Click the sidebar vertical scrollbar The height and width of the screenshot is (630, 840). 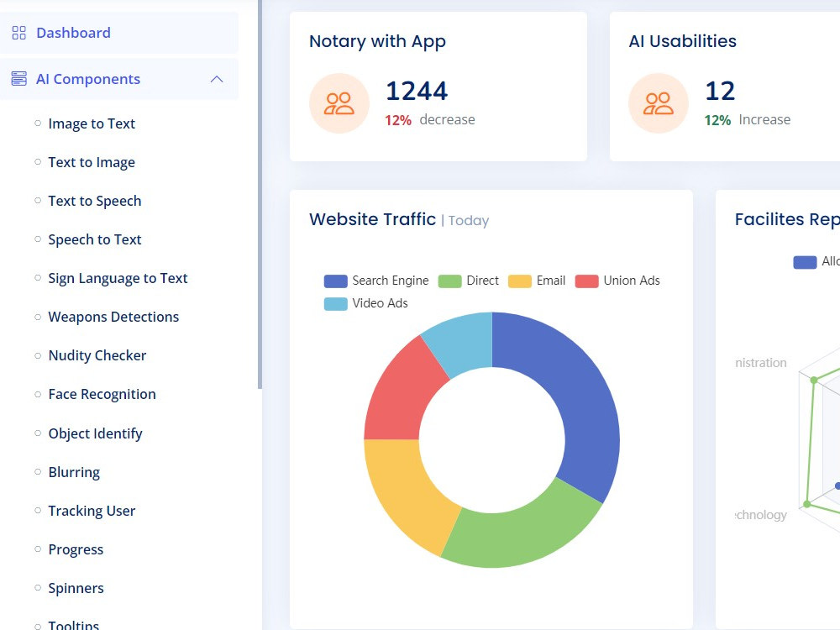[260, 194]
